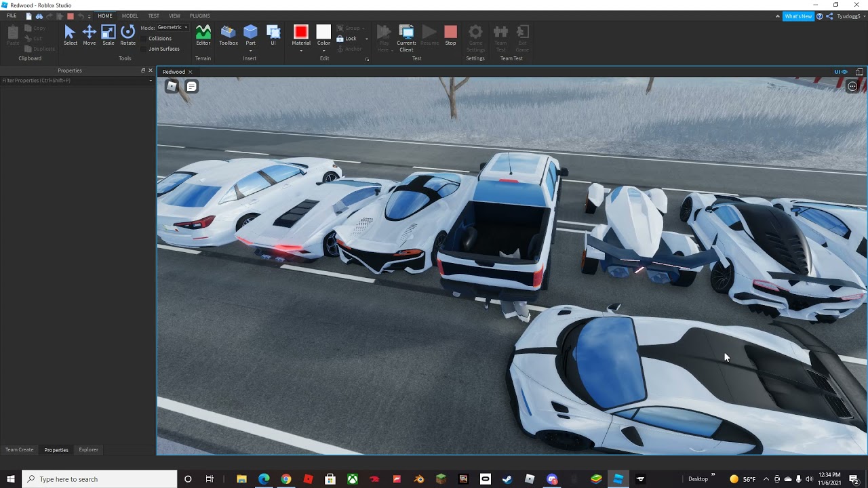
Task: Open the Terrain Editor
Action: point(203,35)
